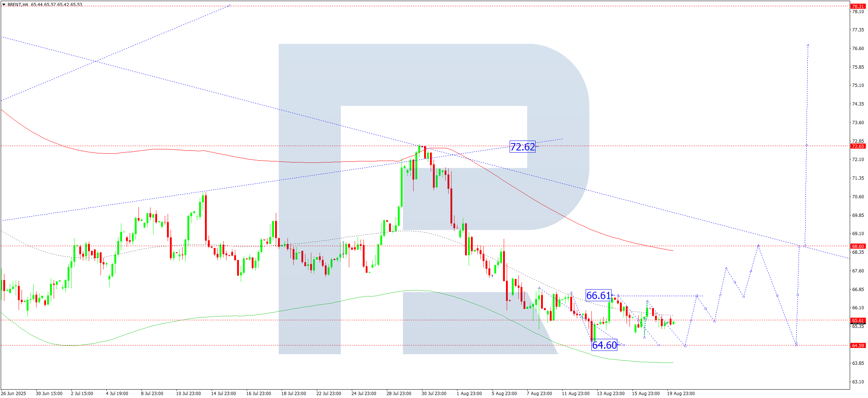Click the 26 Jun 2025 date label
The height and width of the screenshot is (398, 868).
[14, 393]
